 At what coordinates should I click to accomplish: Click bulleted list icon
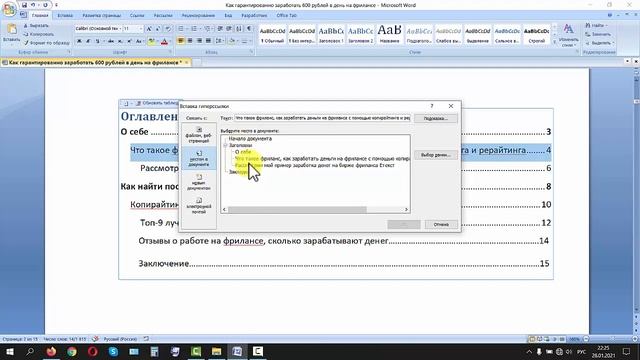(x=181, y=29)
